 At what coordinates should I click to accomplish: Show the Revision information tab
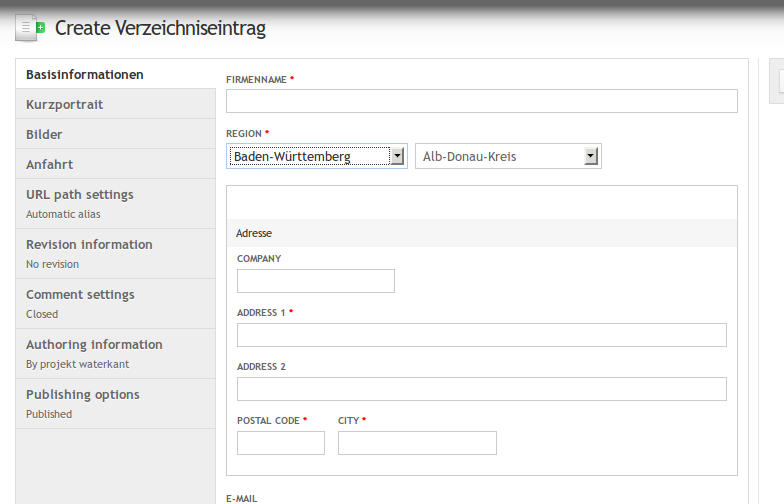(89, 245)
